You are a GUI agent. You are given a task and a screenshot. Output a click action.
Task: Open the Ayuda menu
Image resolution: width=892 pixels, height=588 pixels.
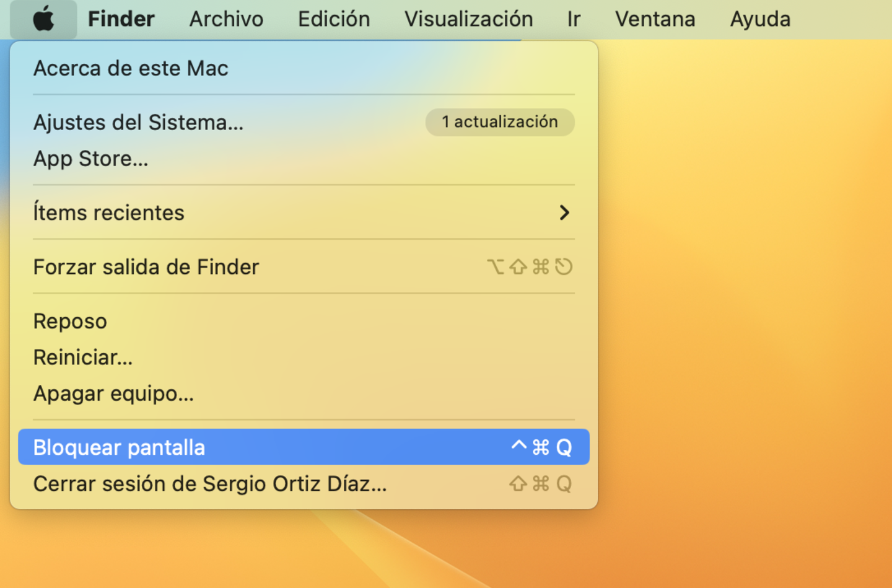point(760,19)
